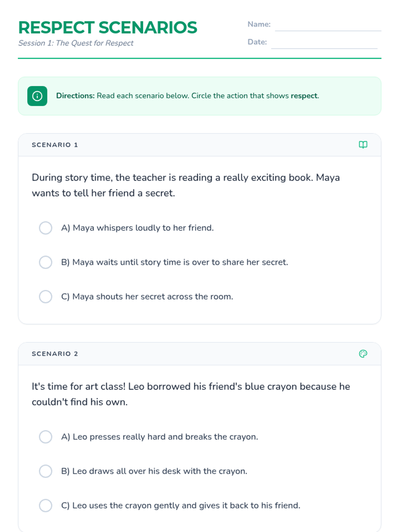The width and height of the screenshot is (399, 532).
Task: Select option A, Maya whispers loudly
Action: point(46,228)
